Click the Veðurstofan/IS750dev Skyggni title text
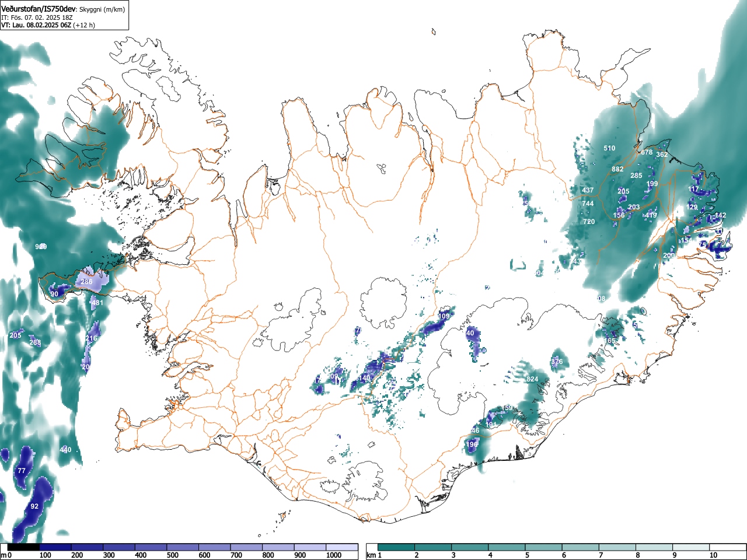The width and height of the screenshot is (747, 560). [x=63, y=9]
